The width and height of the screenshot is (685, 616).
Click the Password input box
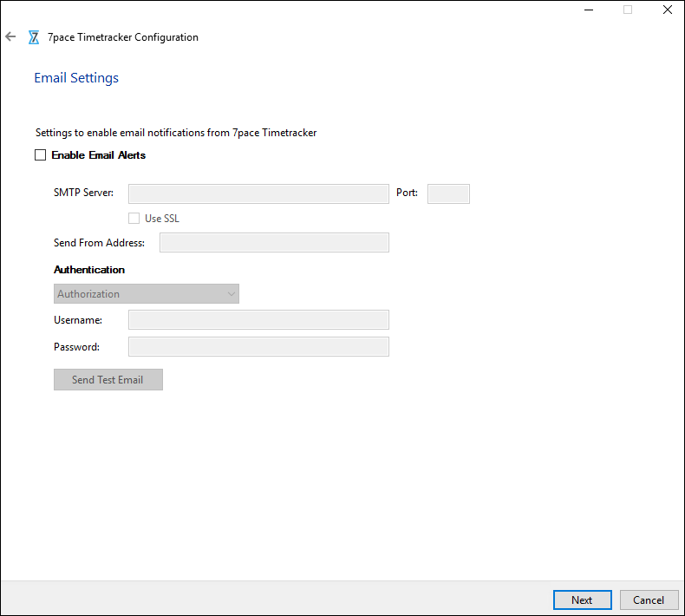[x=258, y=347]
